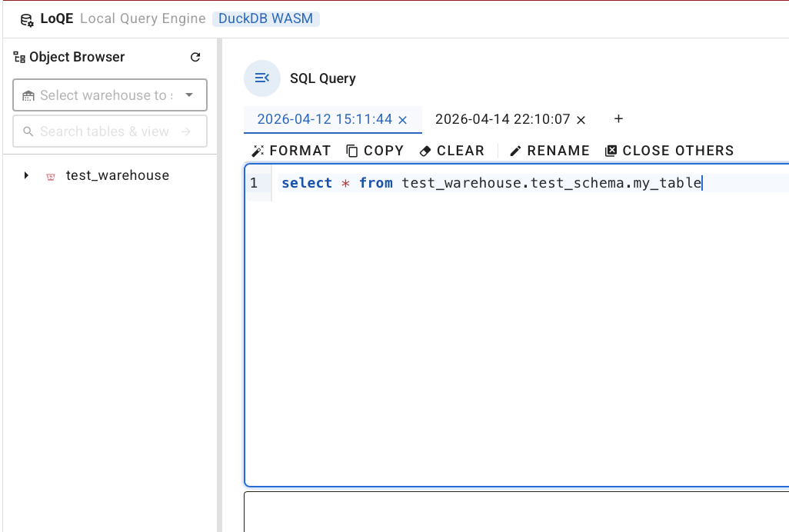This screenshot has width=789, height=532.
Task: Select the test_warehouse item in the tree
Action: pos(117,175)
